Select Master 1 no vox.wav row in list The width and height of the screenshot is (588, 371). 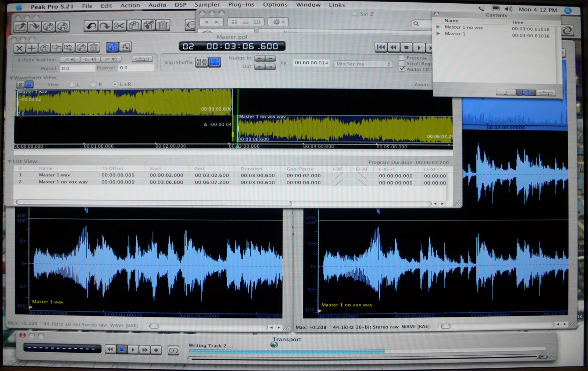[230, 182]
